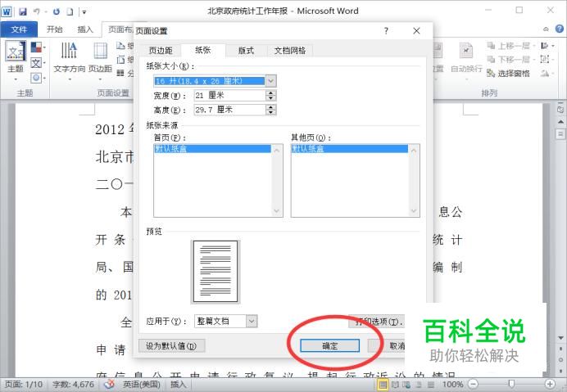Open theme colors dropdown icon
Screen dimensions: 567x392
(x=38, y=47)
